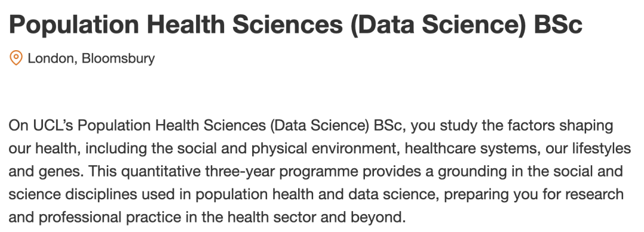Click 'On UCL's' starting the paragraph

tap(41, 125)
